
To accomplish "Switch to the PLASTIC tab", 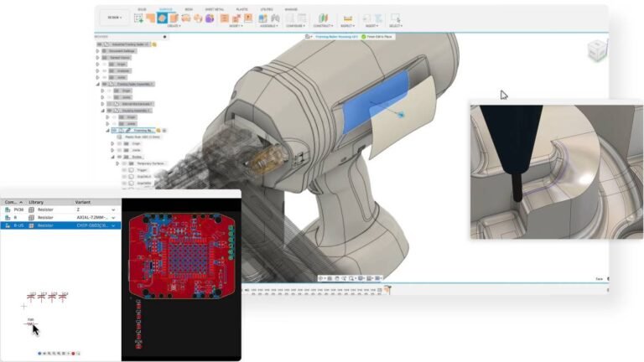I will (x=241, y=9).
